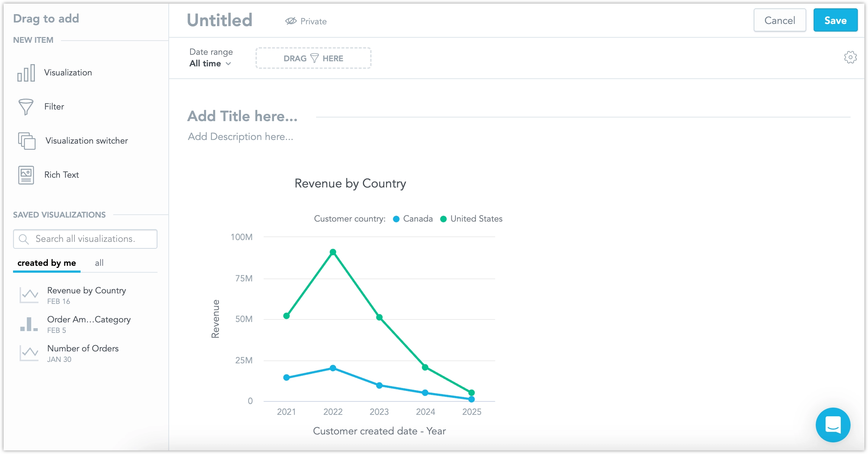Select the Order Amount Category bar chart icon
Image resolution: width=868 pixels, height=454 pixels.
point(28,324)
